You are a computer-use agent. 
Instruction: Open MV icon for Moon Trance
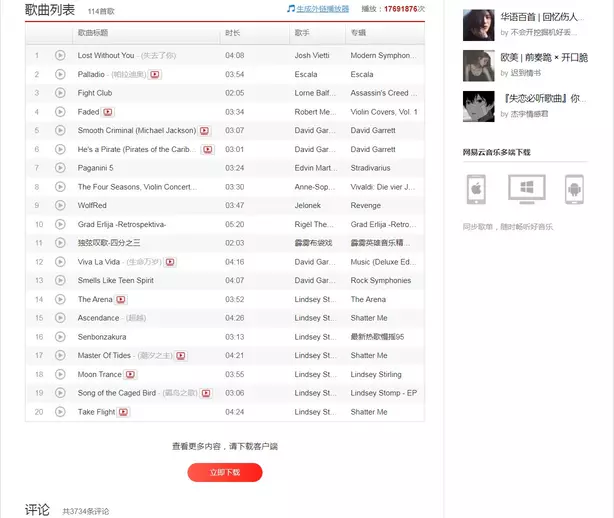pos(130,375)
